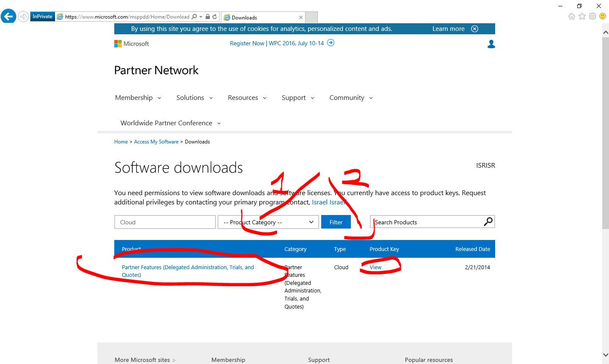
Task: Click the smiley feedback icon
Action: [603, 17]
